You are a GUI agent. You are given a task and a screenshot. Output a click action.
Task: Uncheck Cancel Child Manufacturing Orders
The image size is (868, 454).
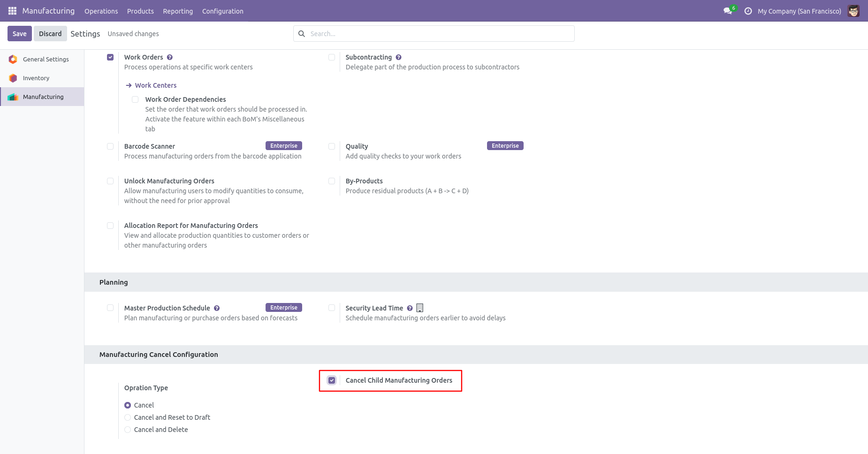click(x=332, y=380)
